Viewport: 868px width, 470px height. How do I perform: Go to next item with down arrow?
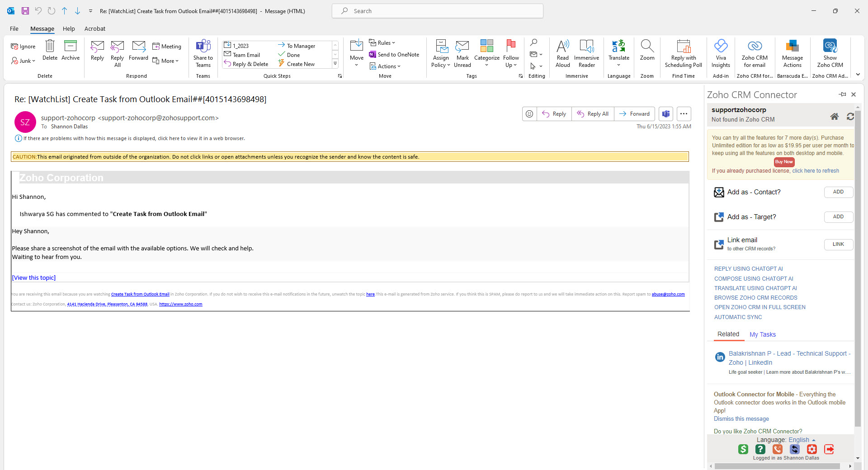(x=77, y=11)
